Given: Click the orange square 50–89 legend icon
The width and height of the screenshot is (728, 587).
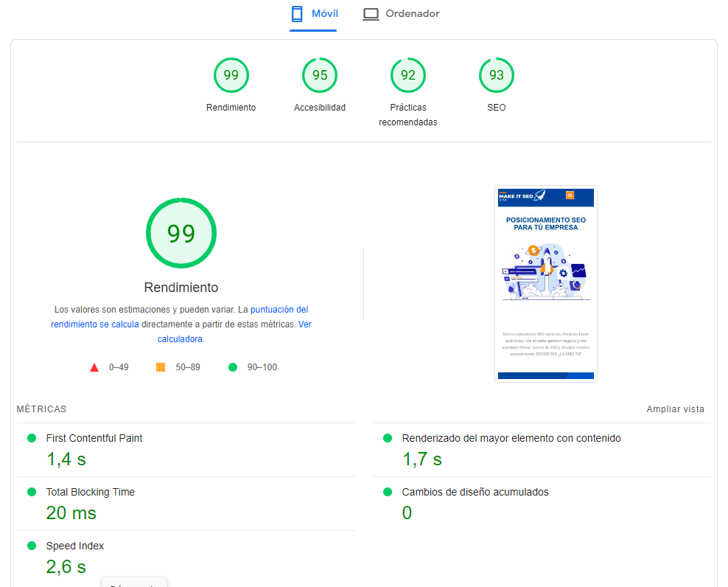Looking at the screenshot, I should pyautogui.click(x=161, y=367).
